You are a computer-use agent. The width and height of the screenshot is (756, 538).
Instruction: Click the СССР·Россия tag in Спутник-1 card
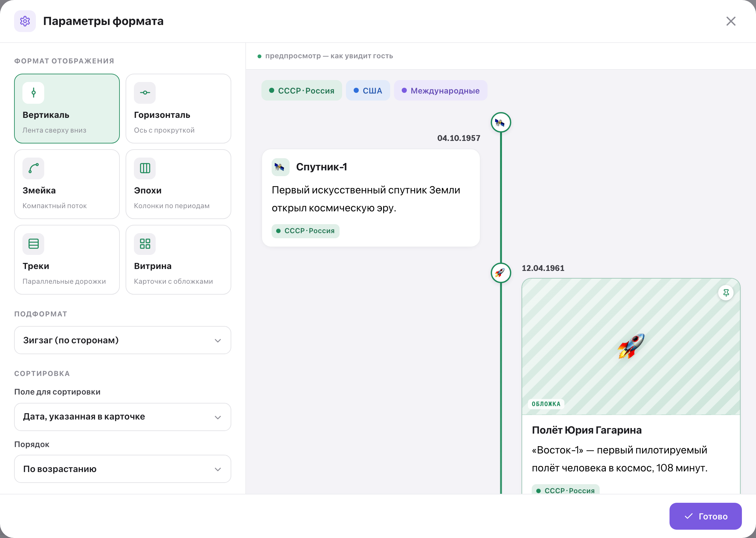point(306,231)
